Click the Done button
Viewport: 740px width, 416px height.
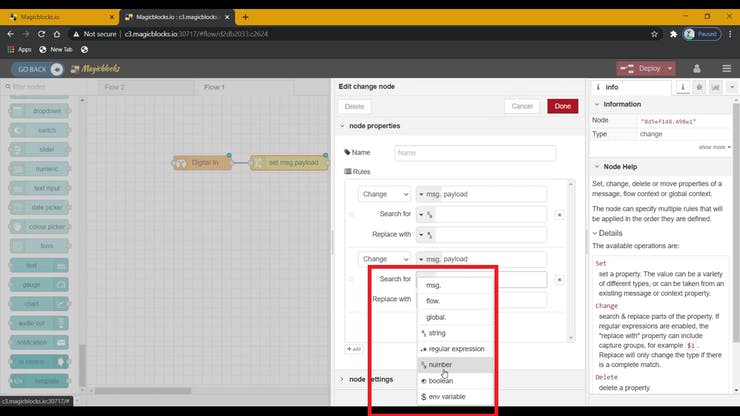(x=563, y=106)
